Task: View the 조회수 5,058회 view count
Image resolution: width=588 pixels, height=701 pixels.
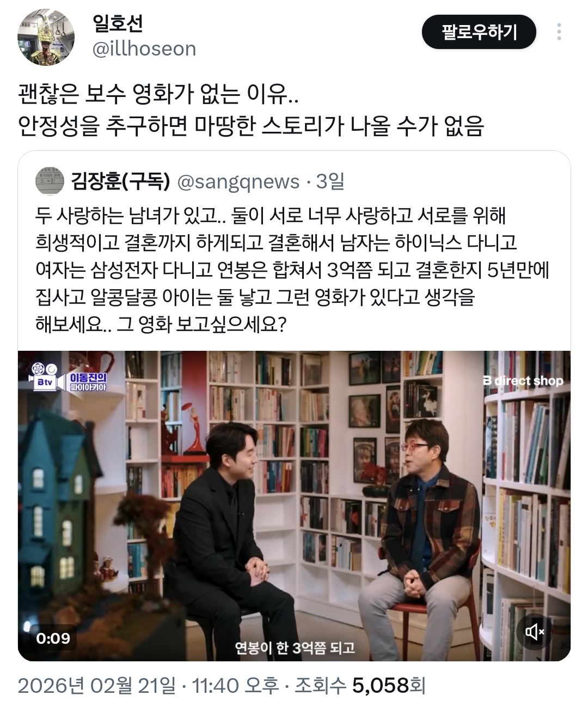Action: coord(360,685)
